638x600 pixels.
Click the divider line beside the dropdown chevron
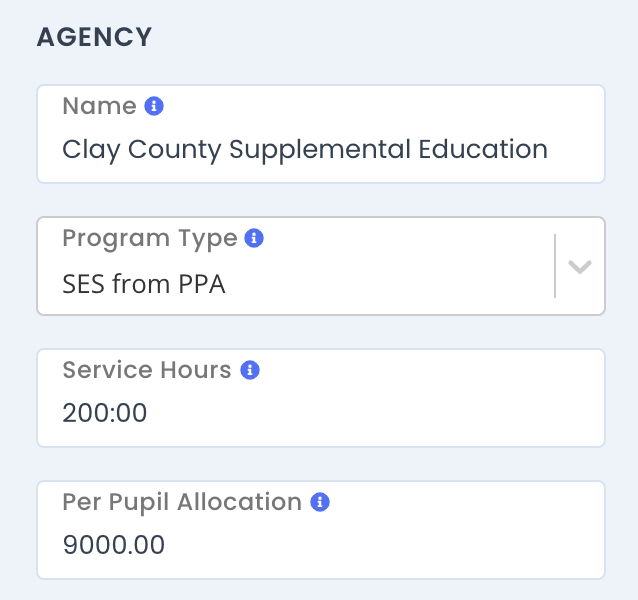click(555, 266)
